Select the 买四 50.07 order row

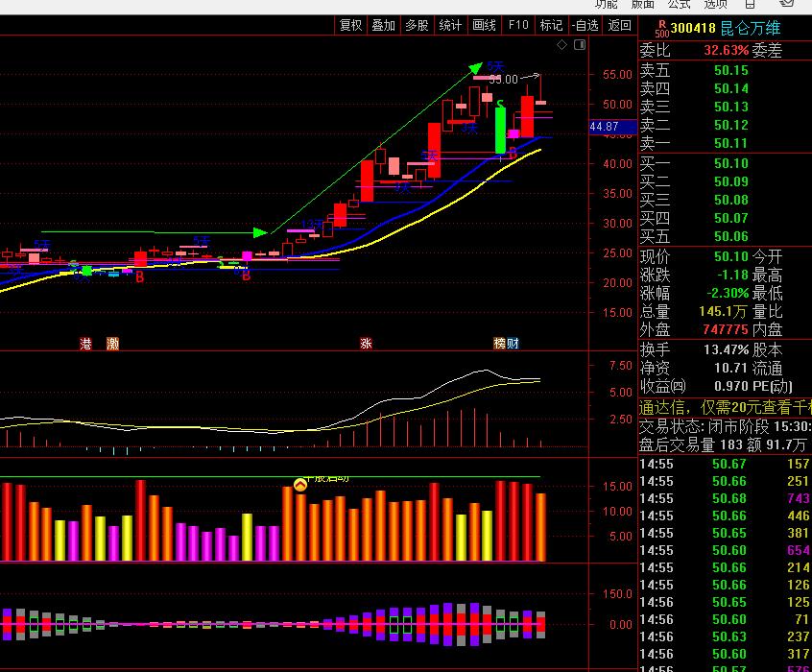pyautogui.click(x=725, y=218)
